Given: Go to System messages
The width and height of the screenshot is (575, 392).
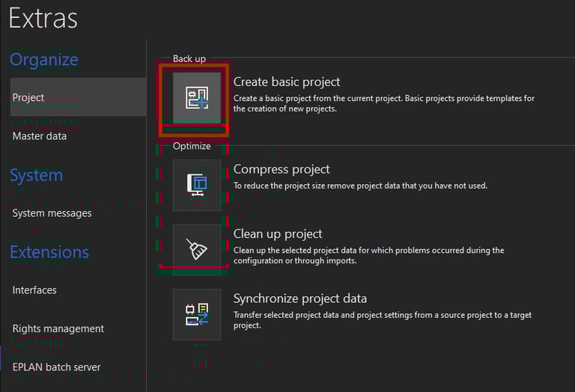Looking at the screenshot, I should pos(52,213).
